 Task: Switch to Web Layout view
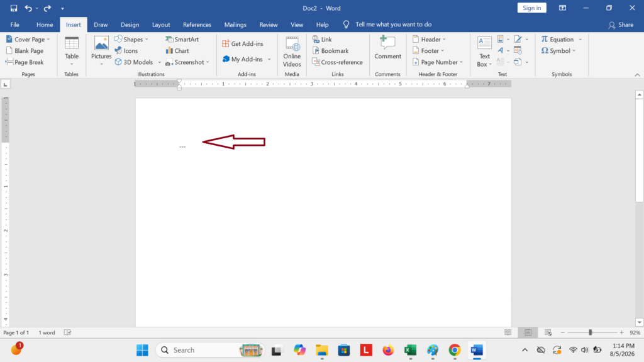548,332
